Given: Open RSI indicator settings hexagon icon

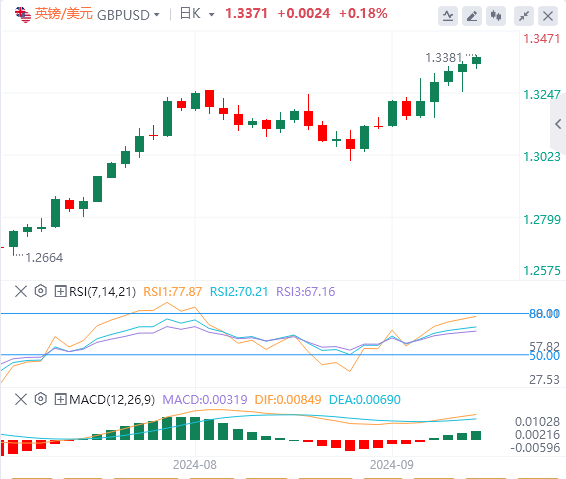Looking at the screenshot, I should coord(41,291).
